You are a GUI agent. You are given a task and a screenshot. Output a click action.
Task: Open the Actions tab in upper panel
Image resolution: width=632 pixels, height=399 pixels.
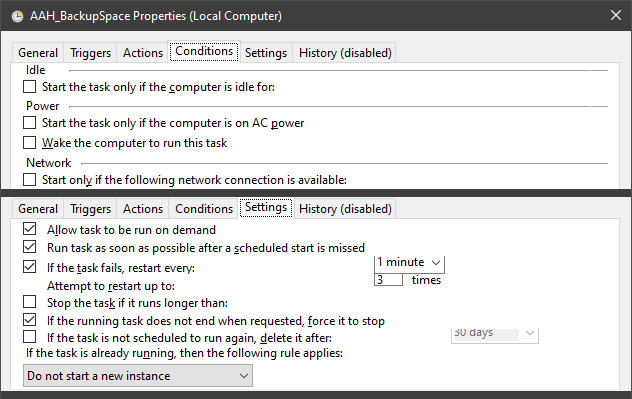click(143, 53)
